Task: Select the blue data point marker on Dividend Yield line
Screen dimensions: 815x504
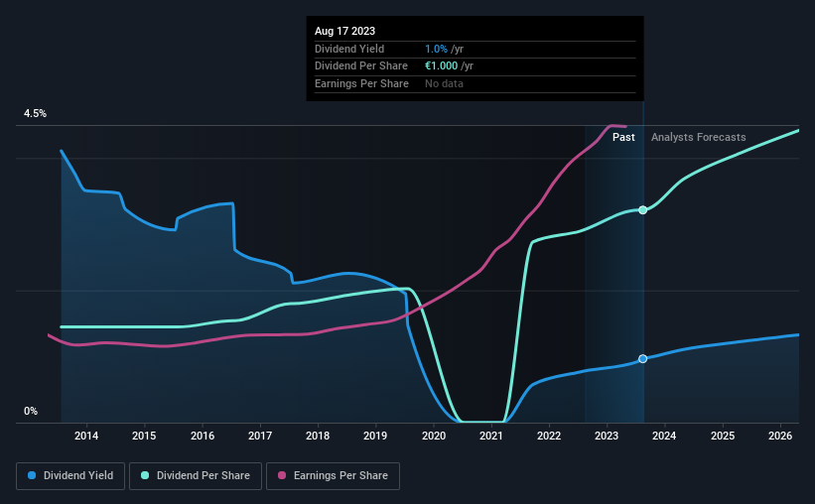Action: pyautogui.click(x=643, y=359)
